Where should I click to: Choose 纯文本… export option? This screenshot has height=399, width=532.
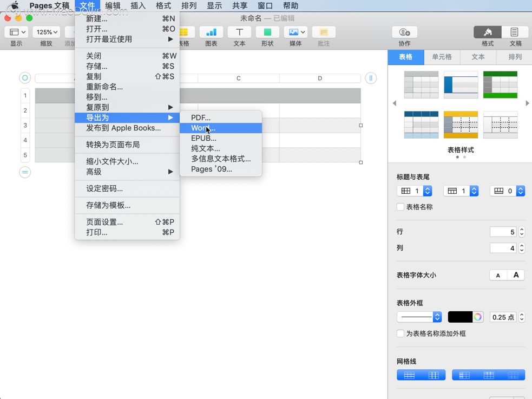(221, 148)
